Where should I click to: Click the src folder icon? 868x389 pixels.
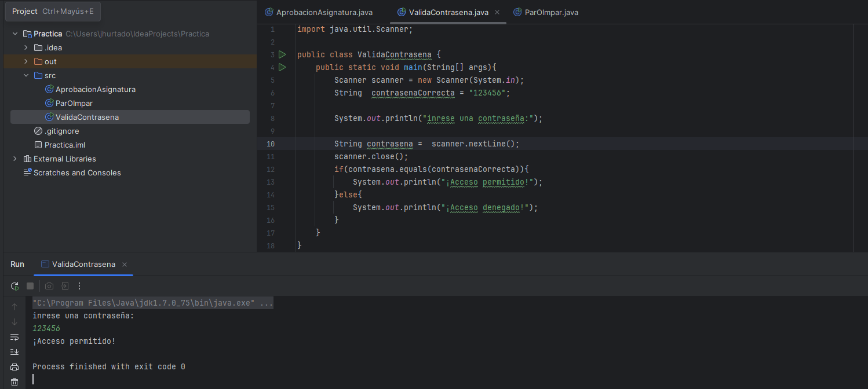(x=38, y=75)
